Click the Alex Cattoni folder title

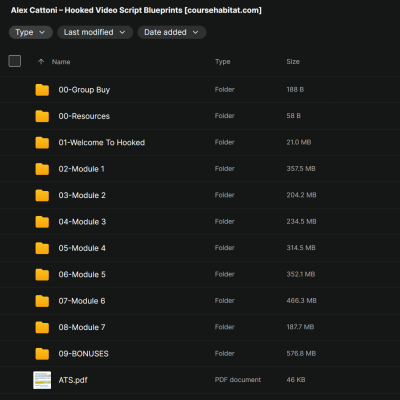tap(136, 10)
